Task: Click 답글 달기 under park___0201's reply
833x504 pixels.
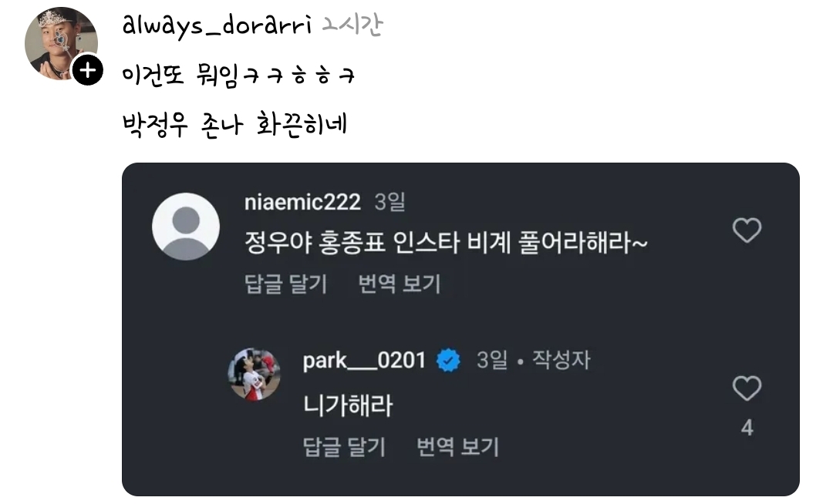Action: tap(344, 447)
